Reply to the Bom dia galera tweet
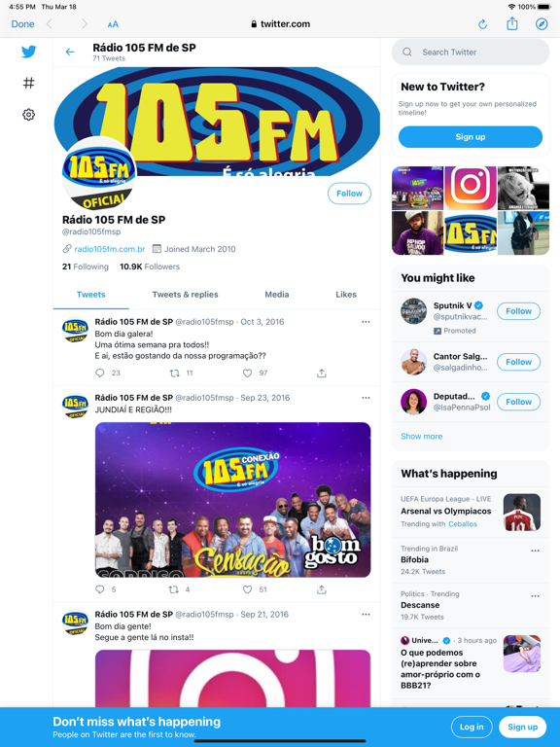The image size is (560, 747). click(x=99, y=373)
